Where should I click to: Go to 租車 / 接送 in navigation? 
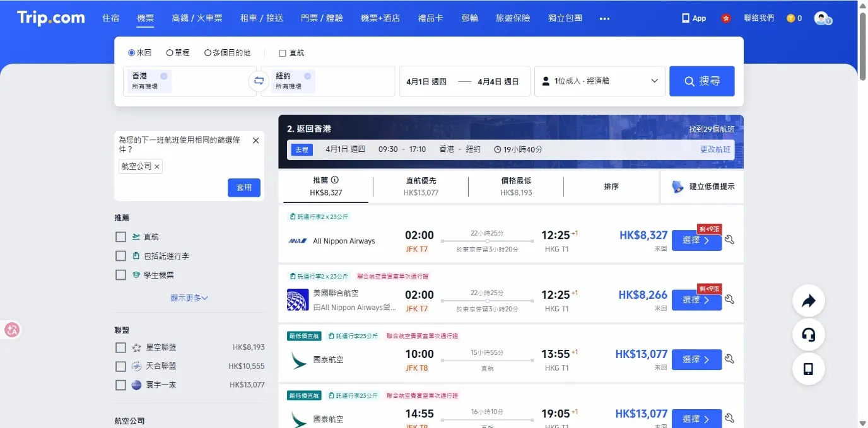pyautogui.click(x=262, y=18)
